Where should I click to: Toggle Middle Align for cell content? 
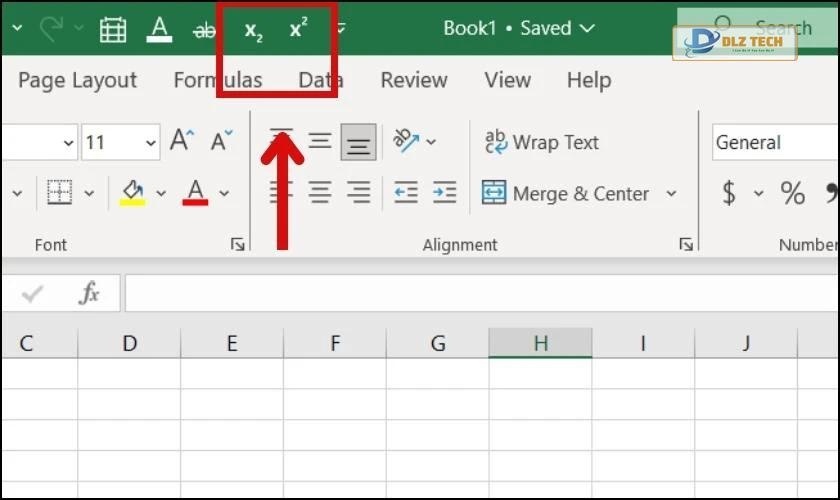[319, 141]
